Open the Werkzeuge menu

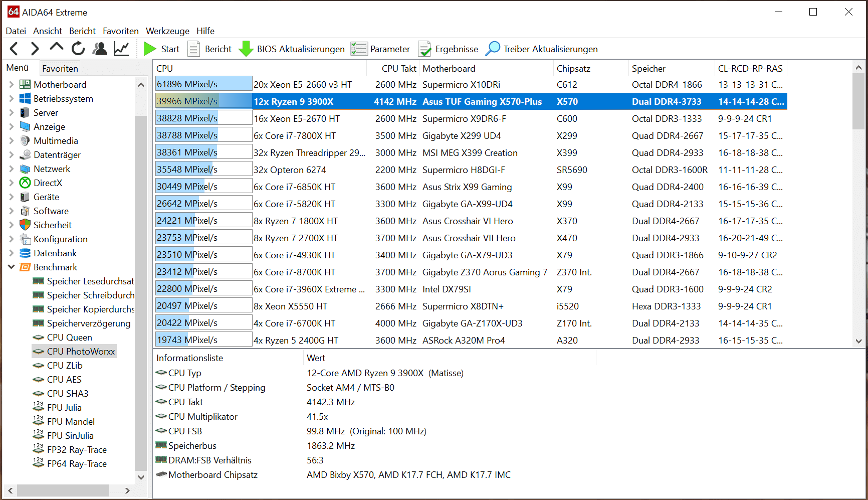(x=167, y=31)
